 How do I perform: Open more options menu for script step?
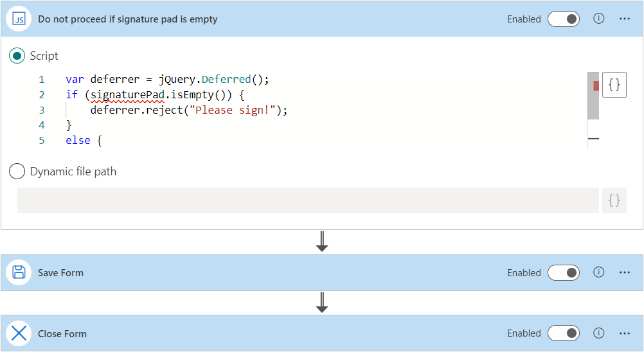click(625, 19)
